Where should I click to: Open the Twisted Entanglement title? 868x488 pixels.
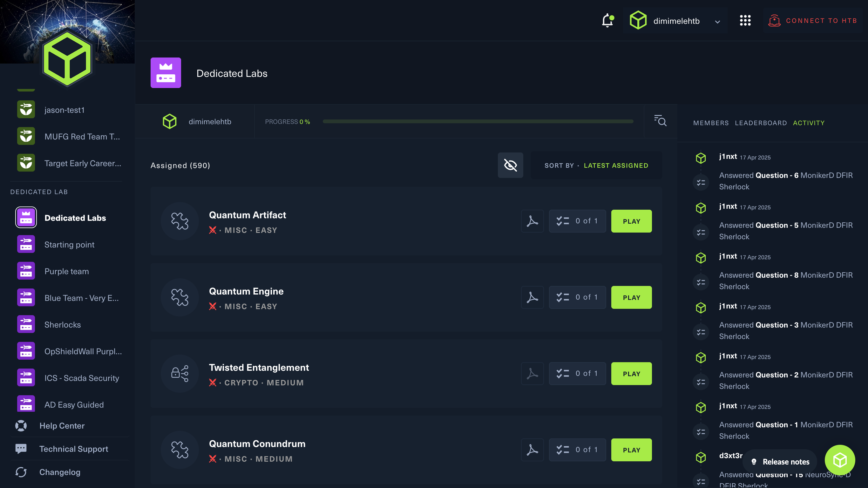259,367
